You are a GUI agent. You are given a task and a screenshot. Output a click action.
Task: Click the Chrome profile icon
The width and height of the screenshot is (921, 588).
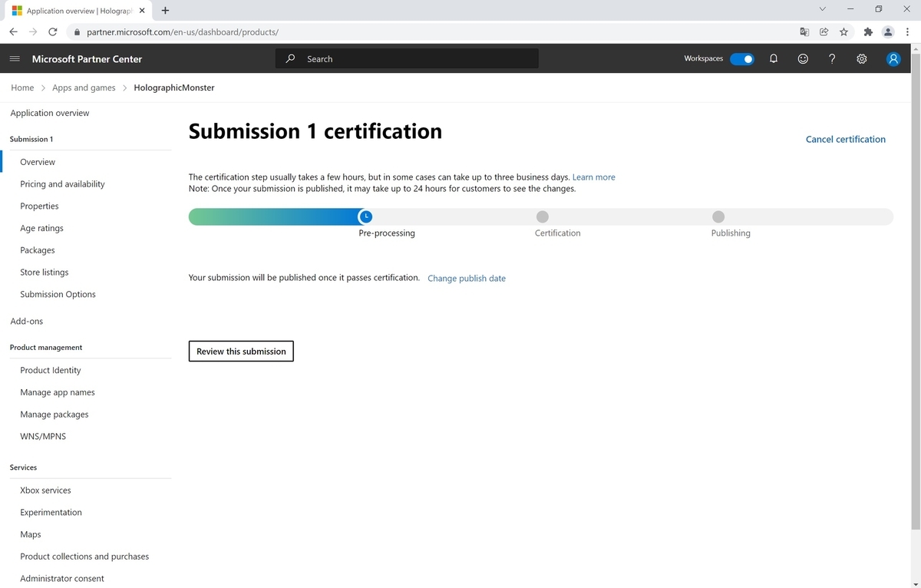pos(888,32)
